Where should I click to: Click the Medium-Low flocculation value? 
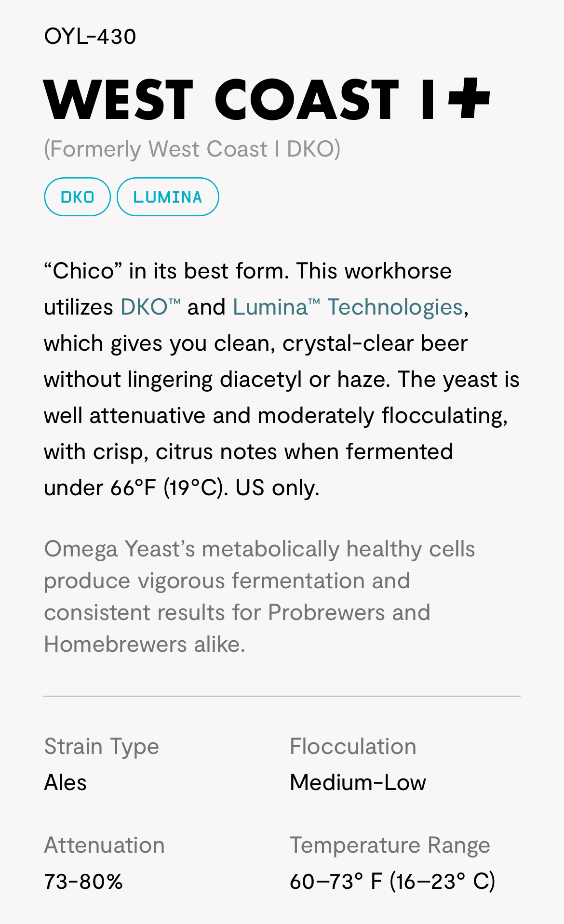click(358, 782)
